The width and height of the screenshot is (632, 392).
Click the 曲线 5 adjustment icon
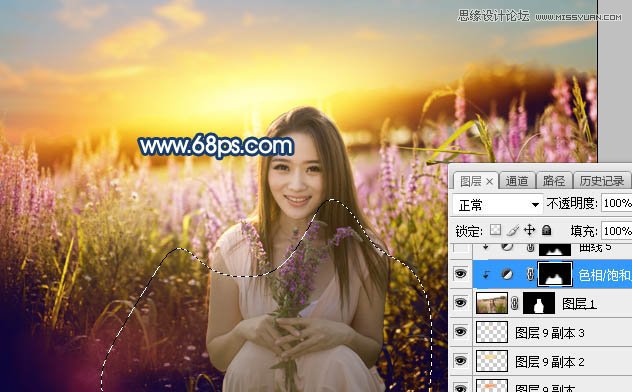point(507,247)
